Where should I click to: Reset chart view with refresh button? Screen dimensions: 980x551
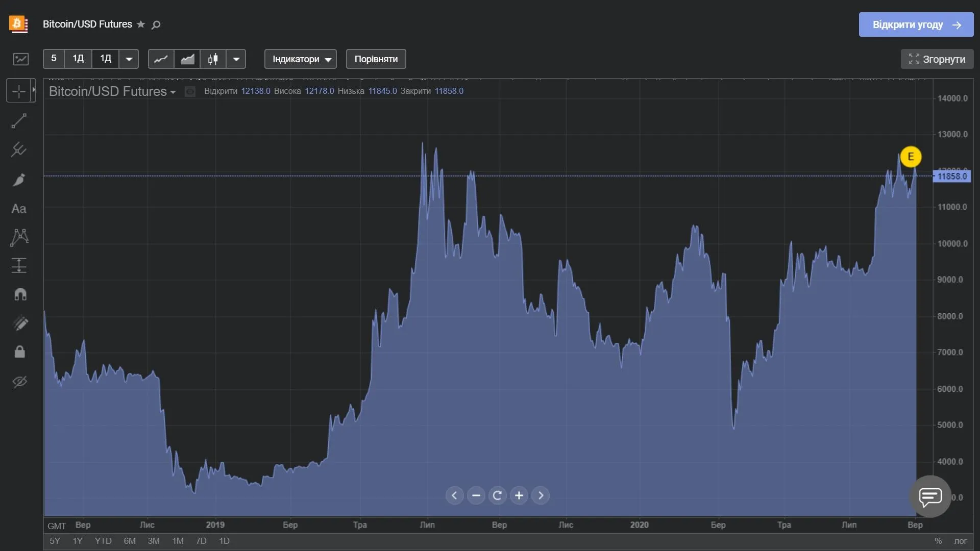tap(497, 495)
